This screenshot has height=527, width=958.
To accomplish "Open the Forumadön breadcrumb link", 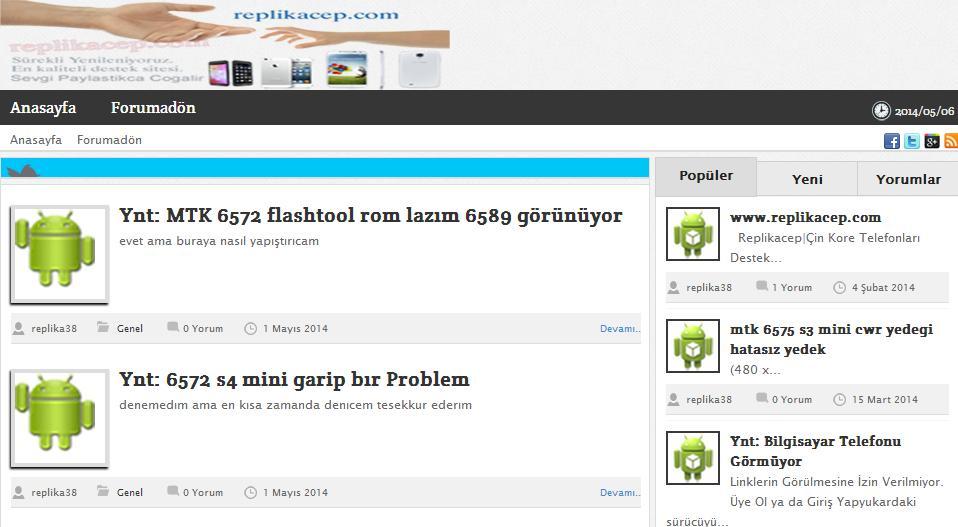I will point(109,140).
